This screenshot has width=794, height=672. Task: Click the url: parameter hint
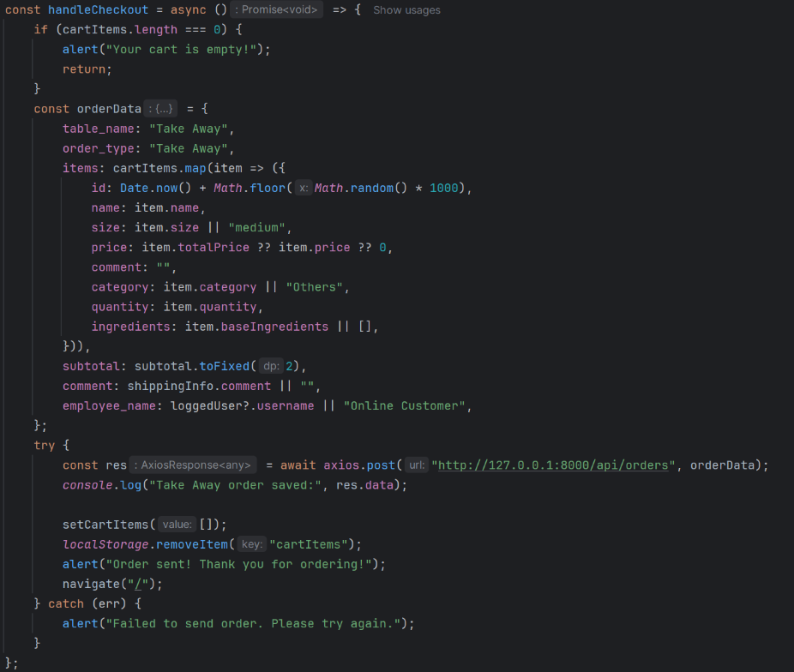[x=416, y=465]
